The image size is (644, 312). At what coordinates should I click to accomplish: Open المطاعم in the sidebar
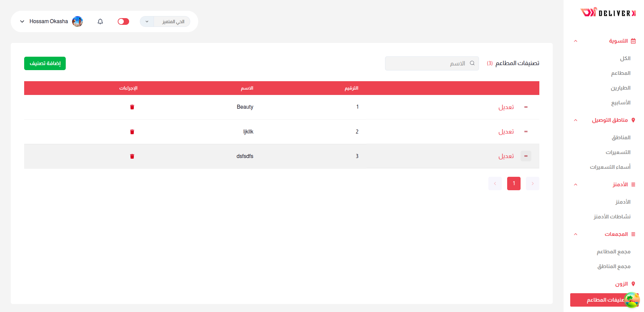point(621,73)
